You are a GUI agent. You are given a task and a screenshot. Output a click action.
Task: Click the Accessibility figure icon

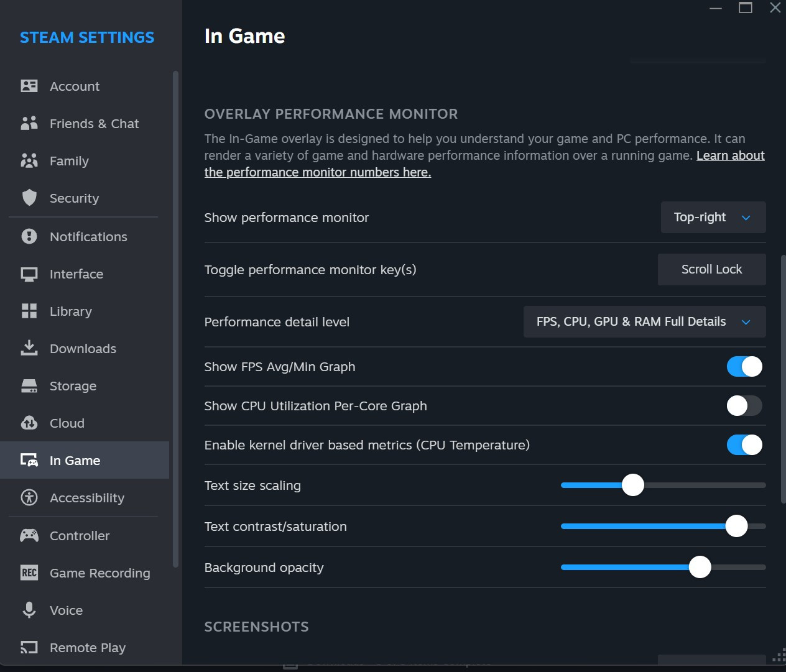click(29, 497)
